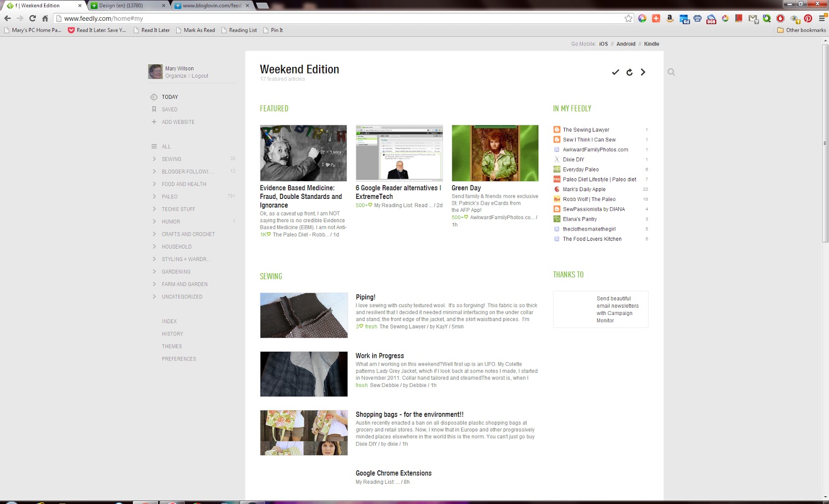
Task: Click the Gmail checker extension icon
Action: [x=753, y=19]
